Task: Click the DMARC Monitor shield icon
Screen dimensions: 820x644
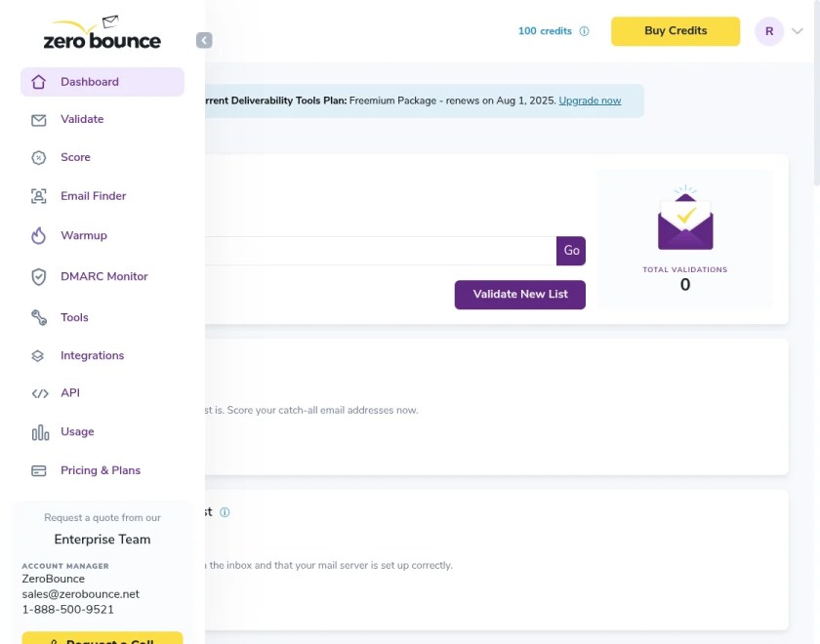Action: tap(39, 276)
